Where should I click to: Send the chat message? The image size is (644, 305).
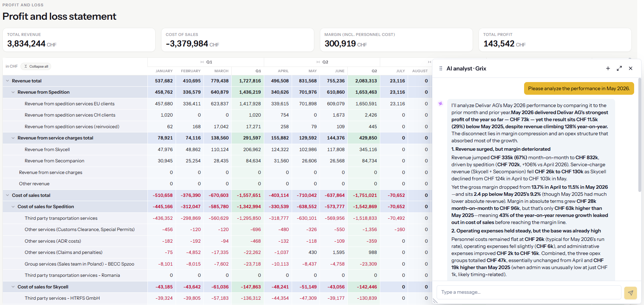(x=630, y=292)
